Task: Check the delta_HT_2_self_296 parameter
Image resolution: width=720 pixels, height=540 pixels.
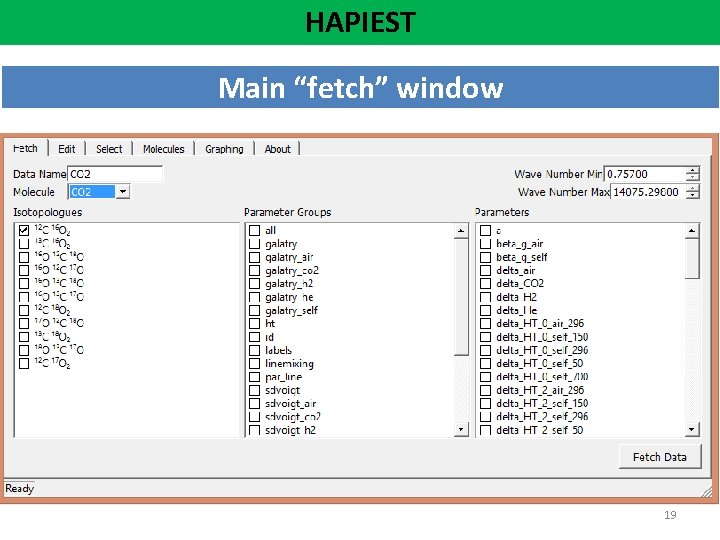Action: (x=485, y=416)
